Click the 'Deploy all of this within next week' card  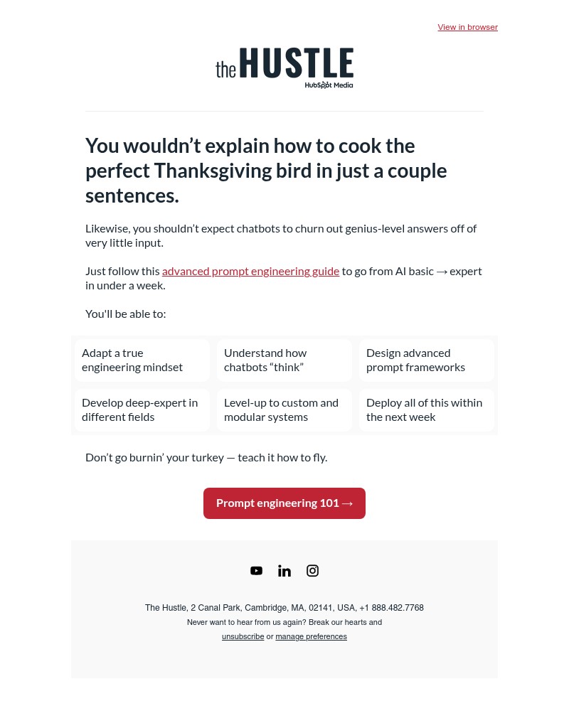point(426,409)
